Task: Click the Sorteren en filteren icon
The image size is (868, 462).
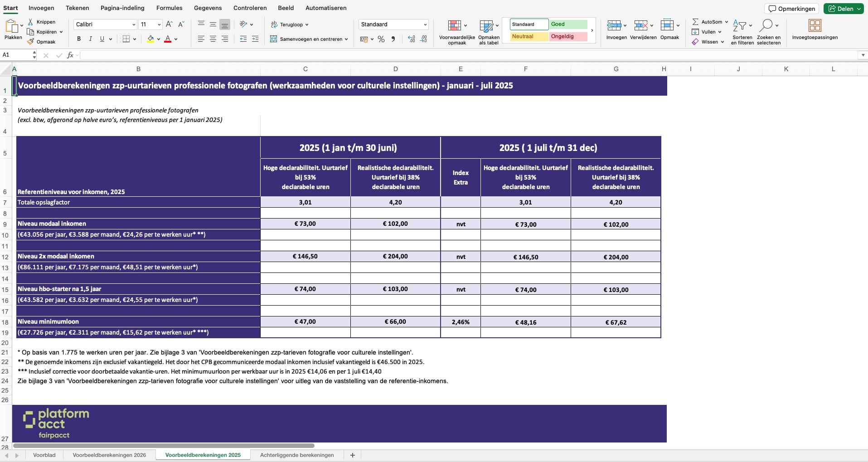Action: 739,25
